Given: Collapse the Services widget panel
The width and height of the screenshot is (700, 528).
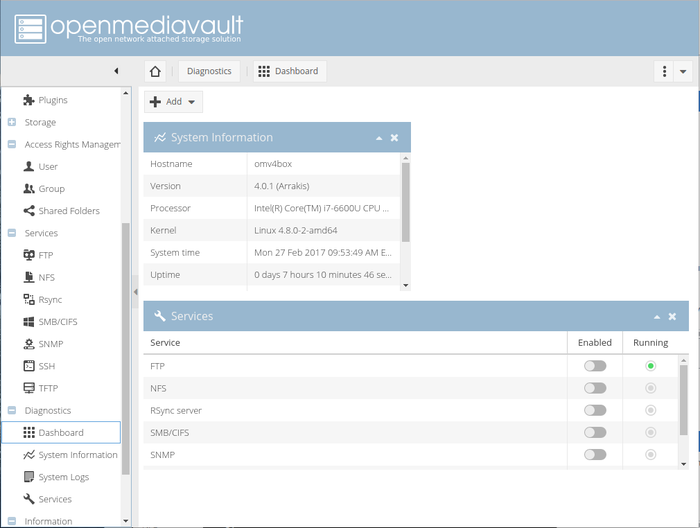Looking at the screenshot, I should 656,316.
